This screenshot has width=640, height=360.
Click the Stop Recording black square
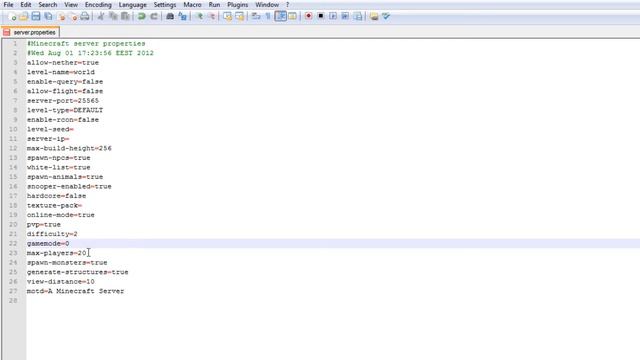click(321, 16)
